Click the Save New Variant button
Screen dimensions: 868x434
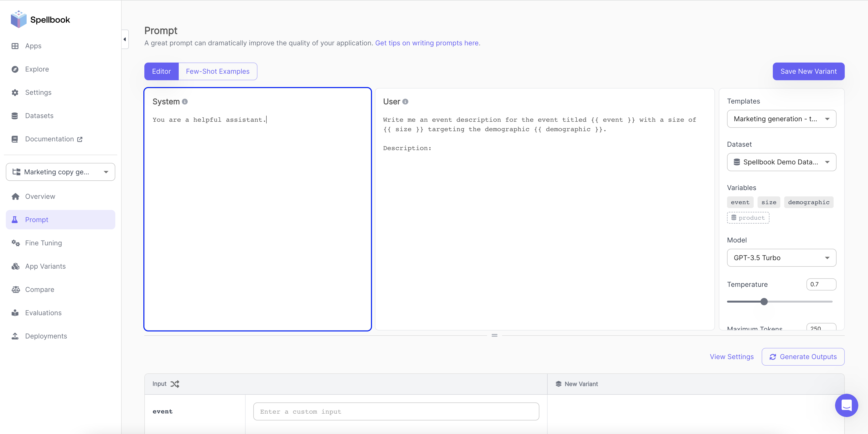pos(808,71)
